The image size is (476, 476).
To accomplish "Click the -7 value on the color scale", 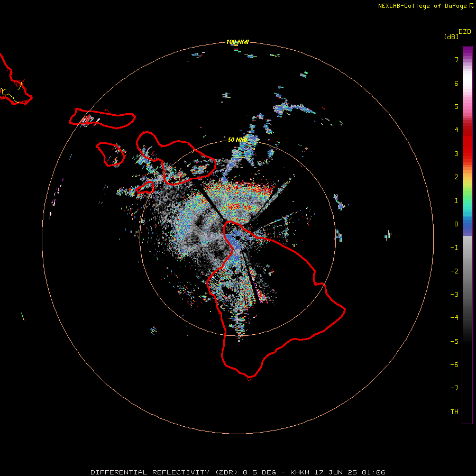I will point(454,388).
